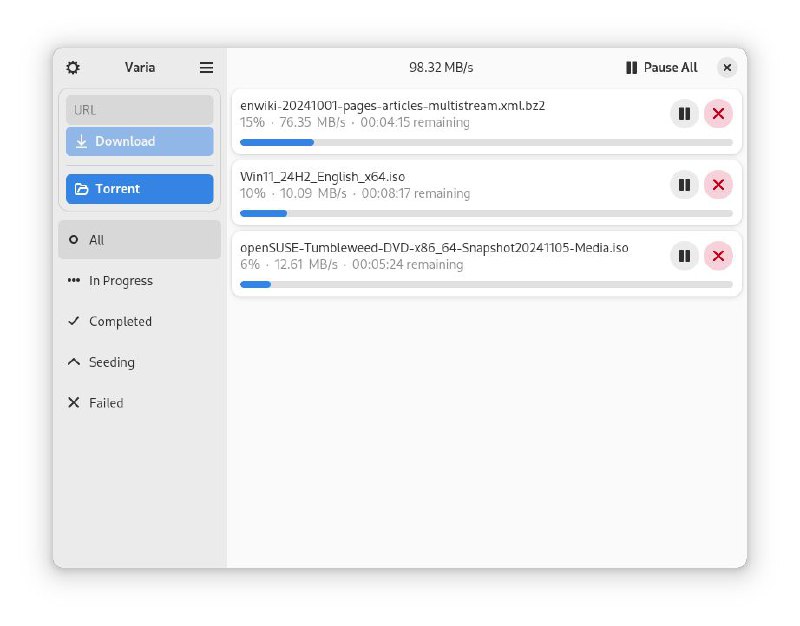Pause the openSUSE-Tumbleweed snapshot download

pyautogui.click(x=684, y=256)
